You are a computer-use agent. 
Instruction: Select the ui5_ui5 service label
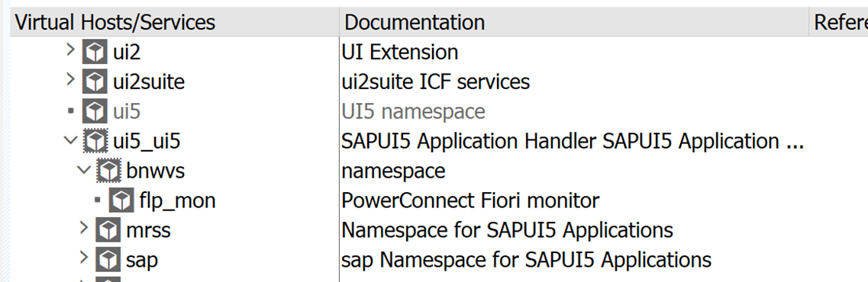point(147,142)
